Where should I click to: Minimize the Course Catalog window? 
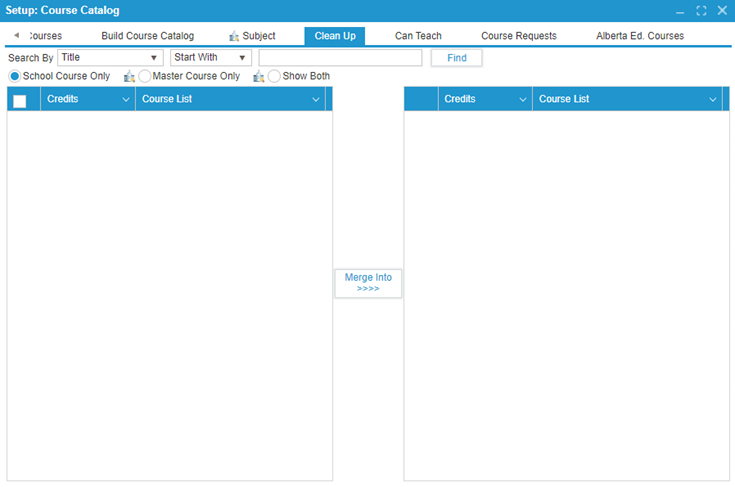[x=680, y=10]
